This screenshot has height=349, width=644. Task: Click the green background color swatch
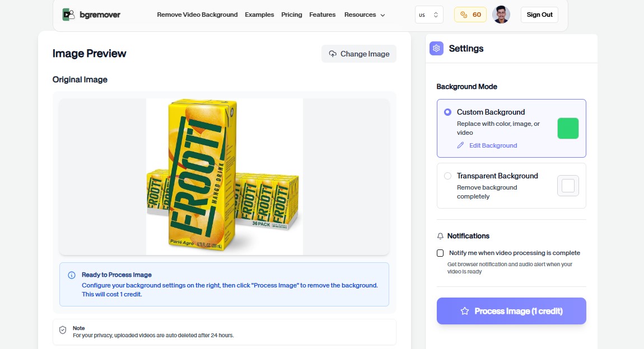568,128
